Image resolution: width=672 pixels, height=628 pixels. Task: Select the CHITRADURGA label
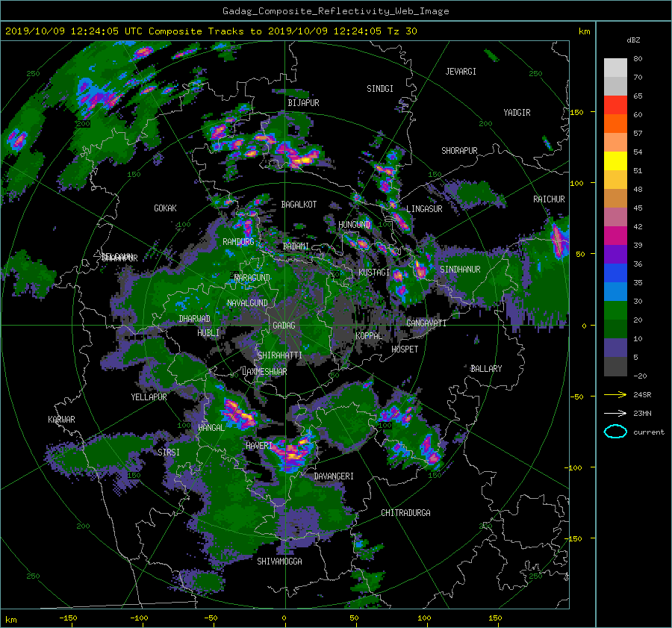pos(405,513)
